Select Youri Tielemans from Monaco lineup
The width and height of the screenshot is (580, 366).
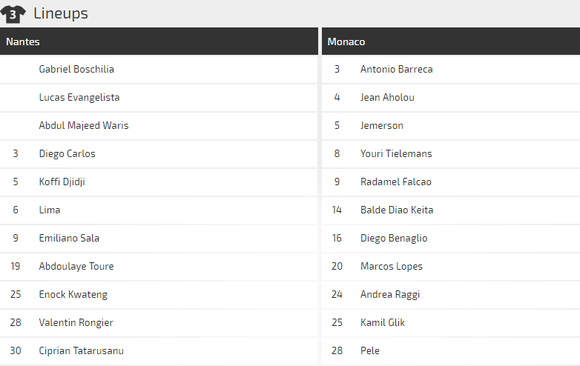[x=396, y=154]
